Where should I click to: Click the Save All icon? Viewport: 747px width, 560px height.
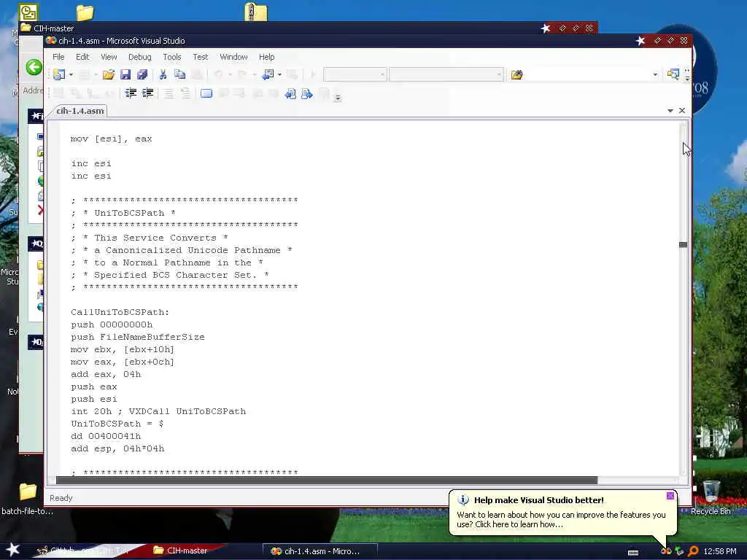(x=142, y=74)
